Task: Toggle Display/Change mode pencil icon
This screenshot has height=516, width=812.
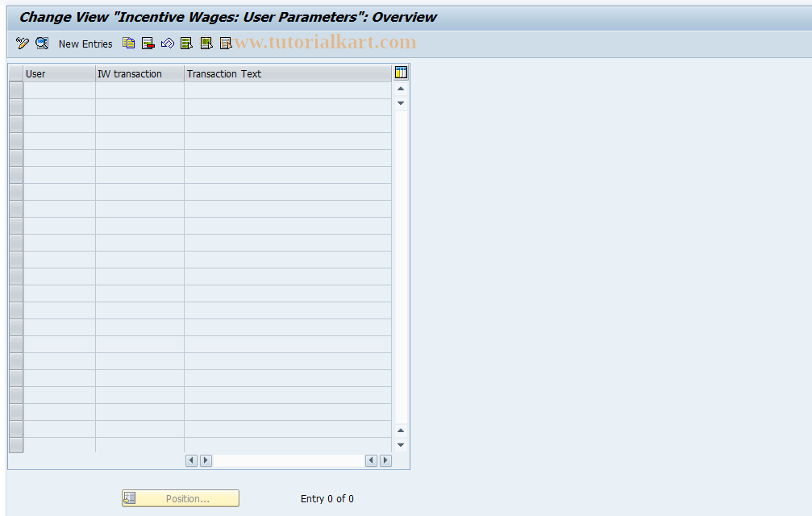Action: click(23, 44)
